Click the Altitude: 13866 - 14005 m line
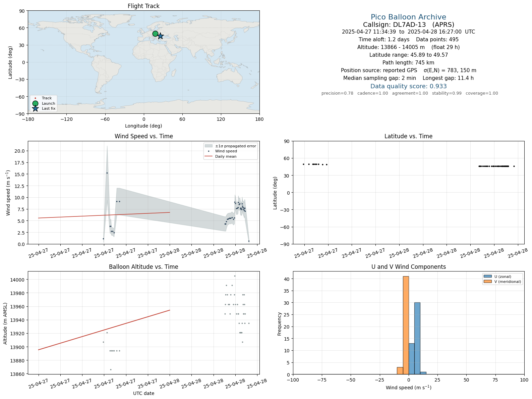The image size is (532, 399). click(408, 47)
